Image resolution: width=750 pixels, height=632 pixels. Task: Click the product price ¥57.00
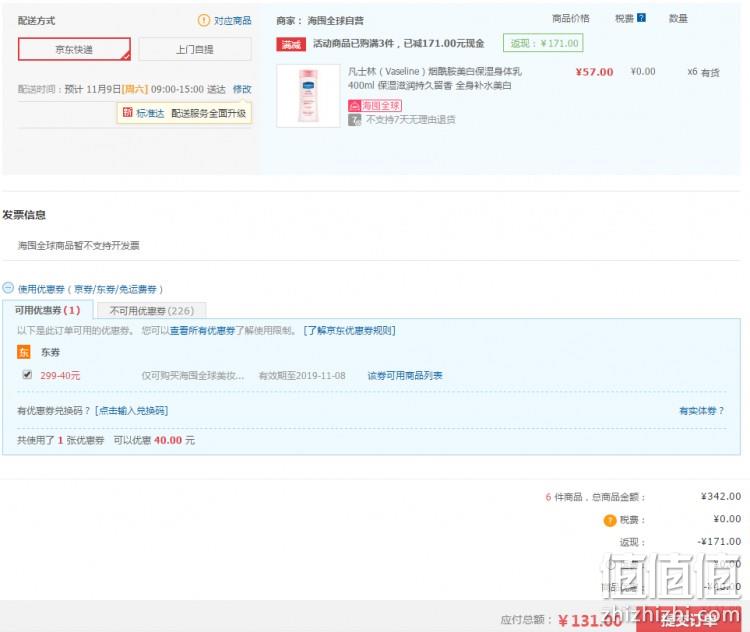pyautogui.click(x=594, y=72)
